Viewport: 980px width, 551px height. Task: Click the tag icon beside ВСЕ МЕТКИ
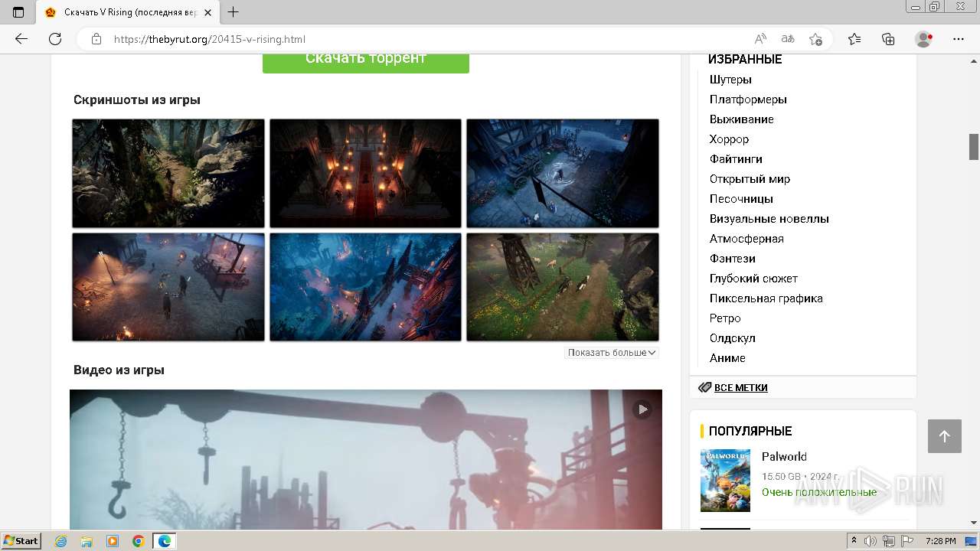(x=704, y=388)
